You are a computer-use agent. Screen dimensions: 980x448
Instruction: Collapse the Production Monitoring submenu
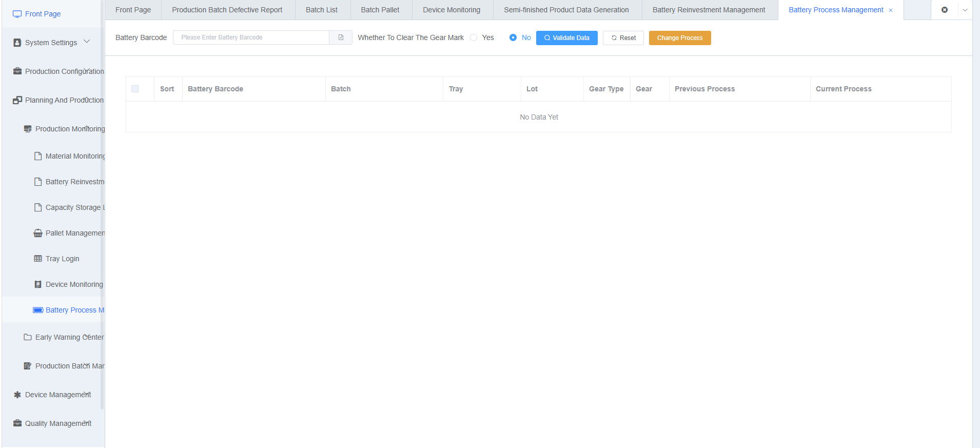pos(87,128)
